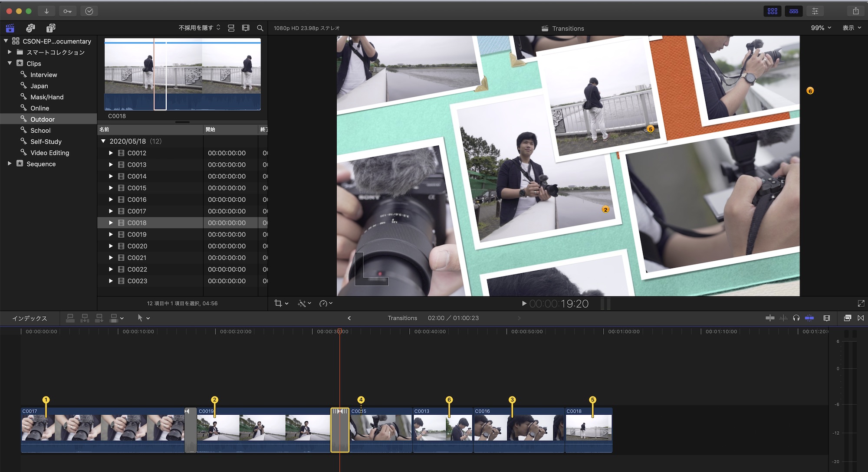Toggle the inspector panel
Viewport: 868px width, 472px height.
point(815,11)
